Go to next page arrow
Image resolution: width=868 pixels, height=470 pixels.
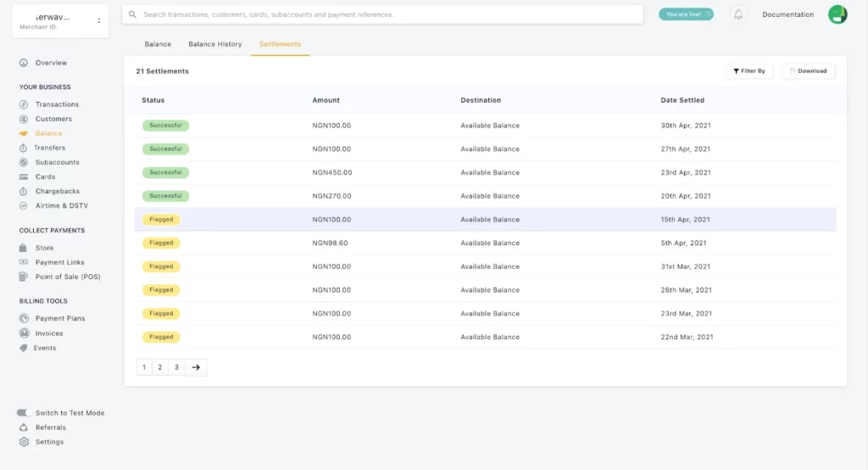point(196,366)
